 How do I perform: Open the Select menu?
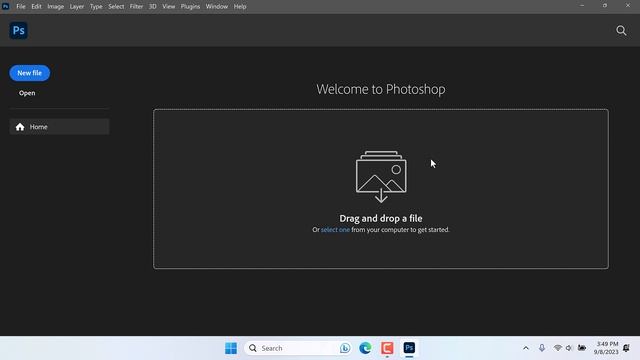coord(116,7)
